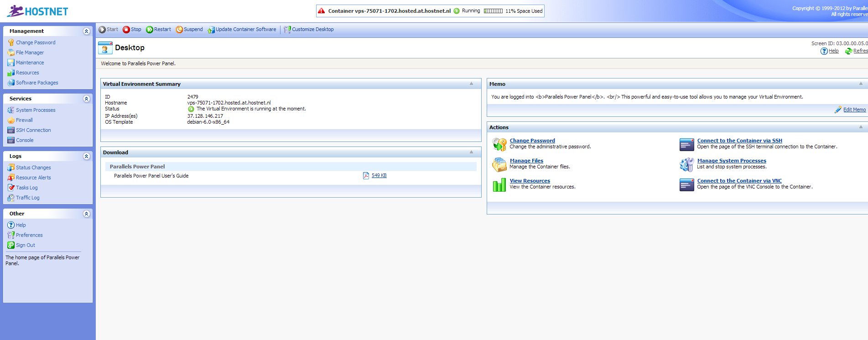Collapse the Logs sidebar section
This screenshot has height=340, width=868.
click(x=86, y=156)
